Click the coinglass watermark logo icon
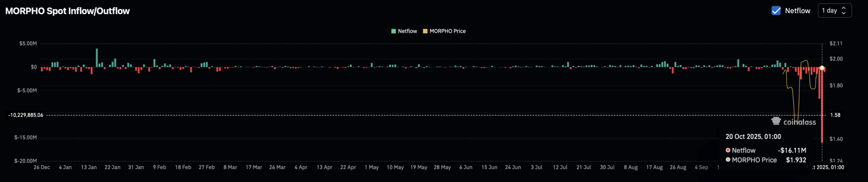 [x=776, y=121]
